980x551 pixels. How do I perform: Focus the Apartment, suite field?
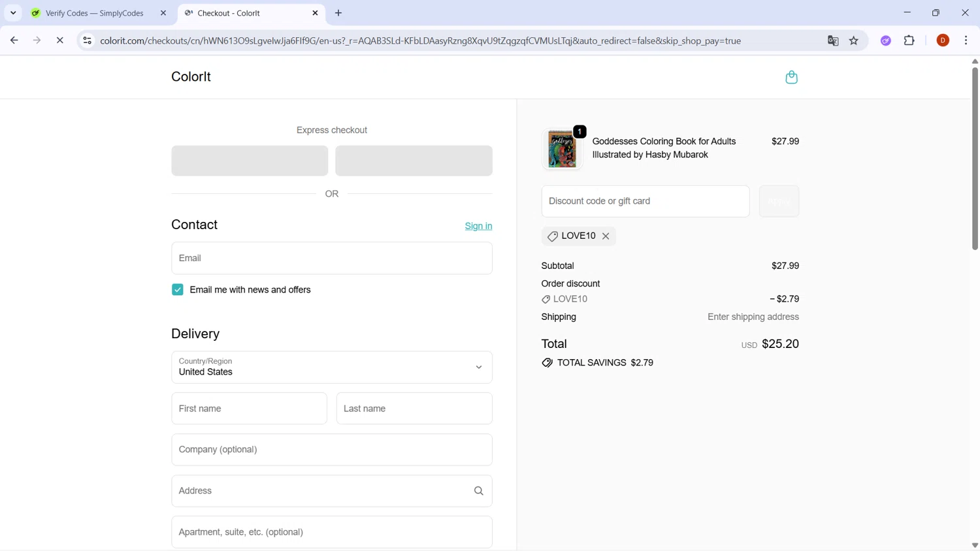[x=332, y=532]
